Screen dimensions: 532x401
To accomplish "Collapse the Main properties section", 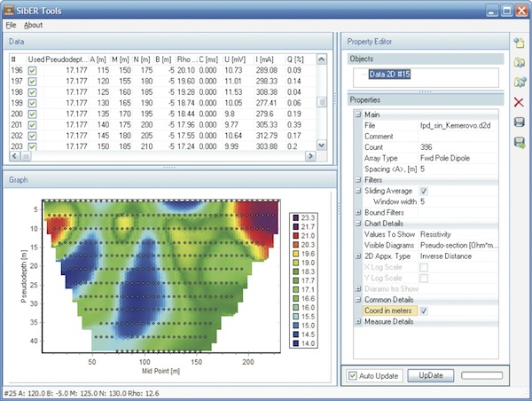I will point(356,114).
